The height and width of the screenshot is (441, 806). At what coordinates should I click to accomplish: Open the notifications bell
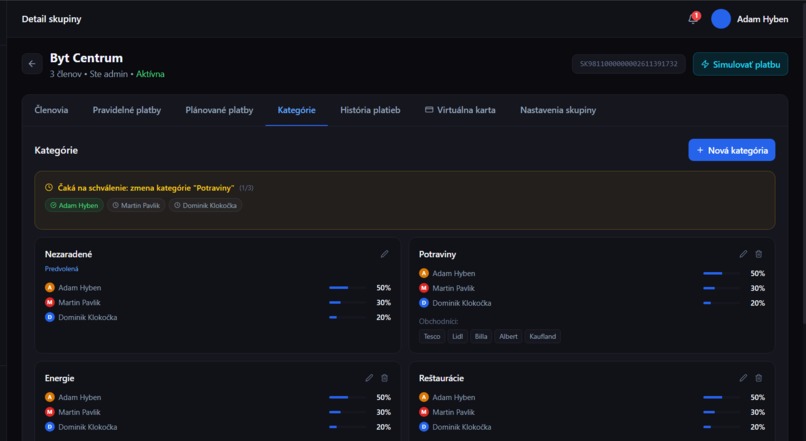click(693, 19)
